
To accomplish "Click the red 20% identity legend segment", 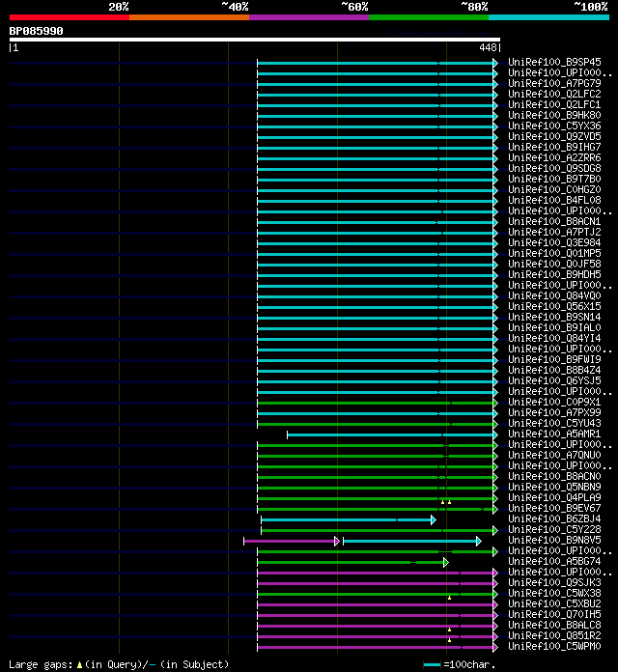I will (70, 17).
